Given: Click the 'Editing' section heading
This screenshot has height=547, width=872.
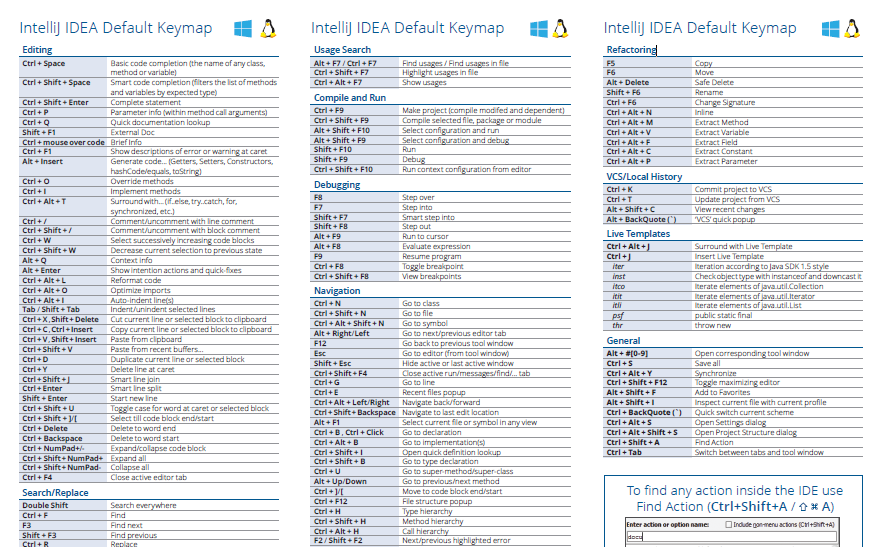Looking at the screenshot, I should [x=37, y=49].
